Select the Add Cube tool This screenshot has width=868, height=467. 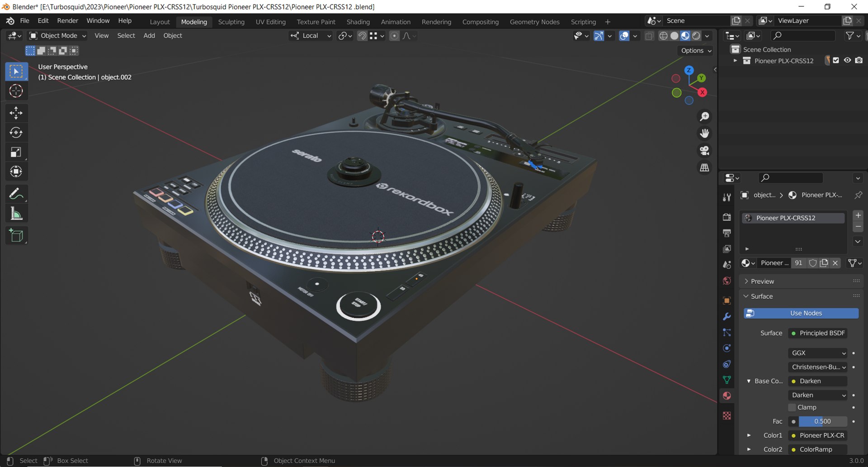point(16,236)
